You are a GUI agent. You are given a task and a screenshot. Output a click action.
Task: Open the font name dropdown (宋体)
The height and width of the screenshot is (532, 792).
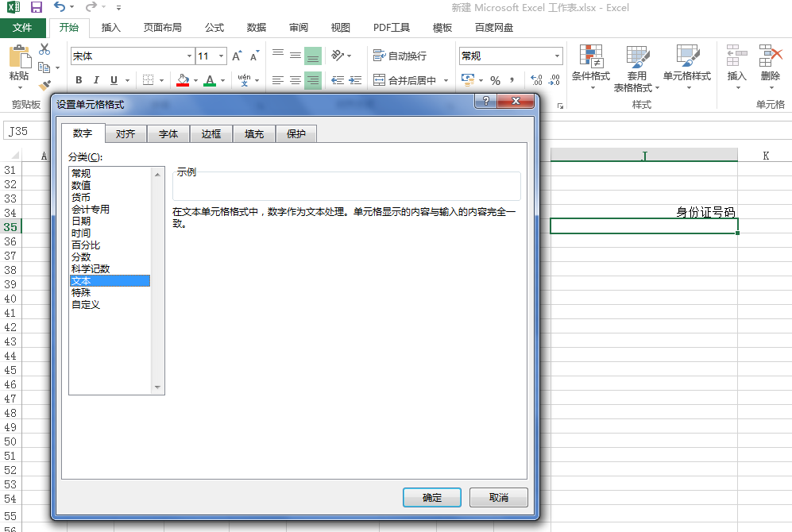[189, 56]
